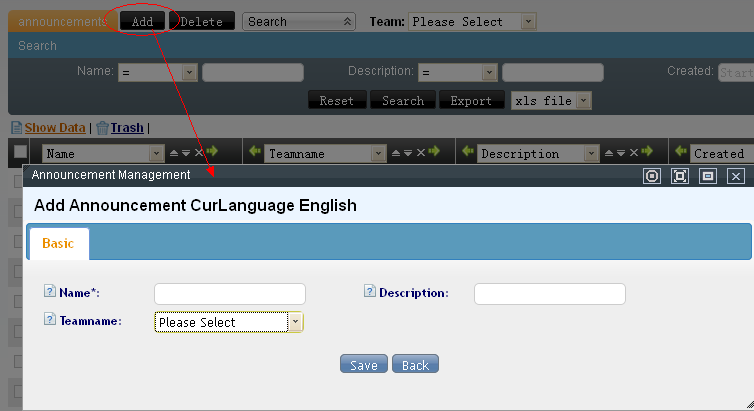Open the announcements tab
The width and height of the screenshot is (754, 411).
(x=61, y=21)
